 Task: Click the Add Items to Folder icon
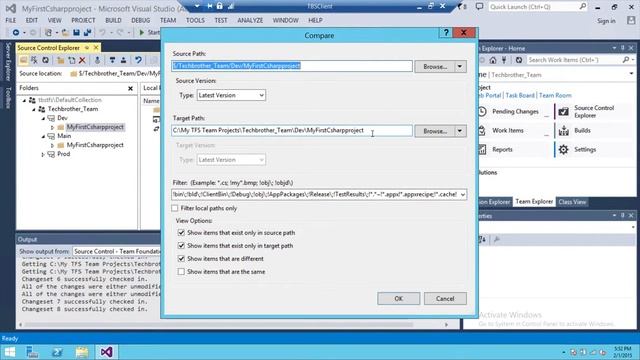72,60
